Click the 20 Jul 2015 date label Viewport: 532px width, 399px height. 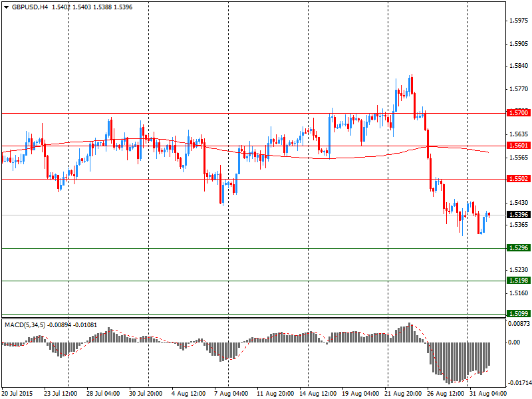pos(17,393)
